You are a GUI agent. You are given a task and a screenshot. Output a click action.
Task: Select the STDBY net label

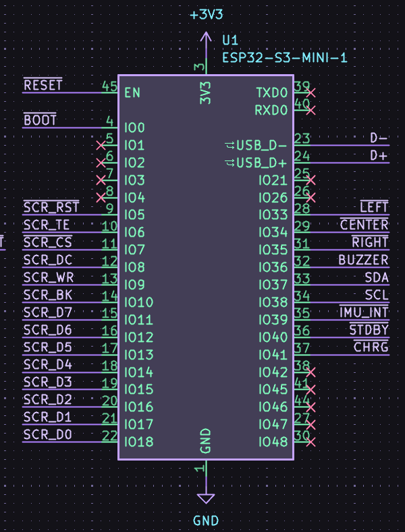369,330
